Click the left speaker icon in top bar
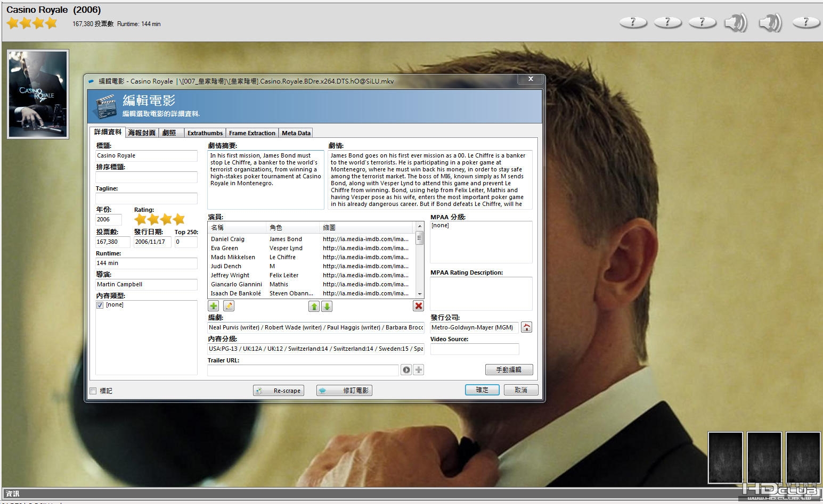 [x=736, y=23]
